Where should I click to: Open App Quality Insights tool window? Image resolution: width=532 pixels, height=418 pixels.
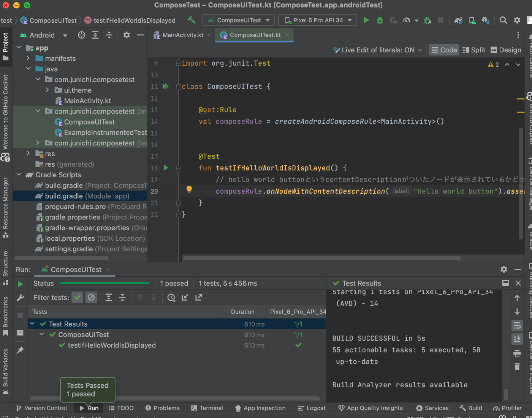click(x=370, y=408)
